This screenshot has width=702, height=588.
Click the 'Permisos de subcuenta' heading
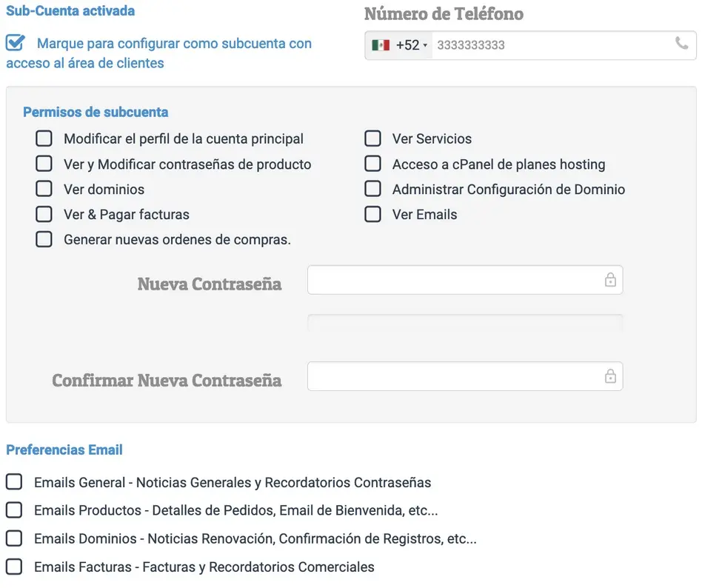[96, 112]
